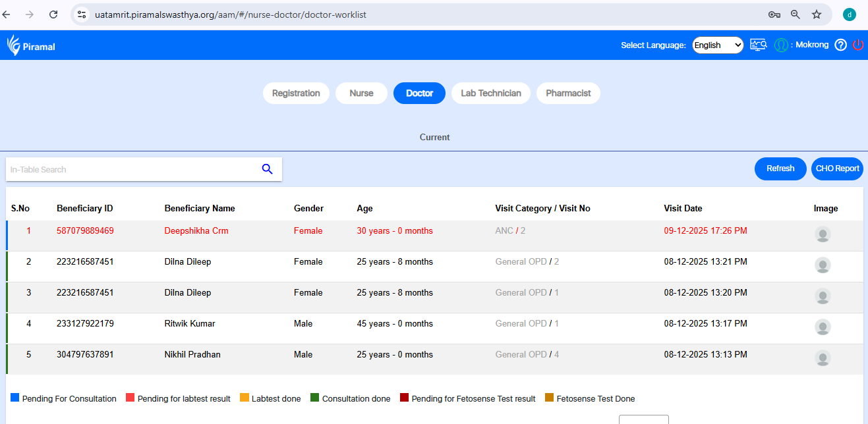
Task: Click the password key icon in address bar
Action: [x=774, y=14]
